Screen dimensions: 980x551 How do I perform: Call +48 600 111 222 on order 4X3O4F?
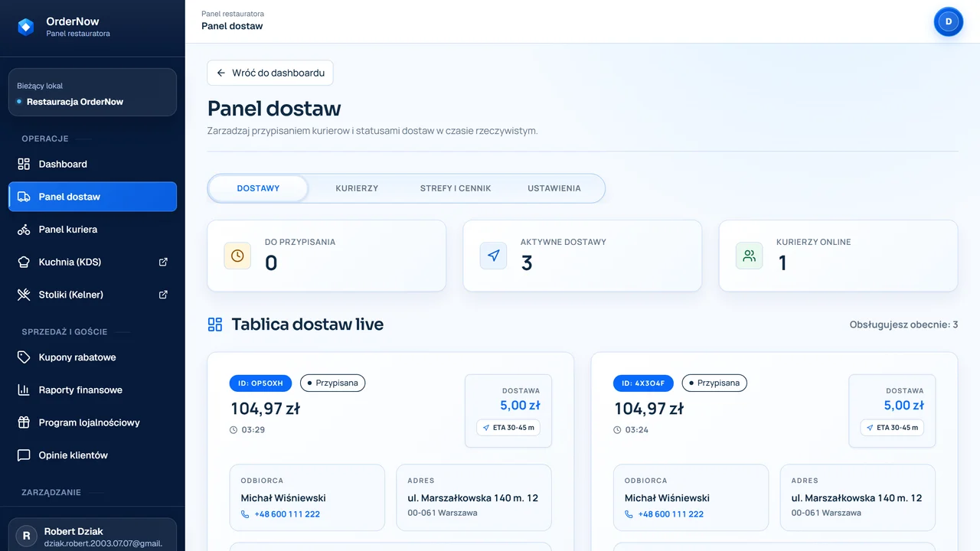pos(664,514)
